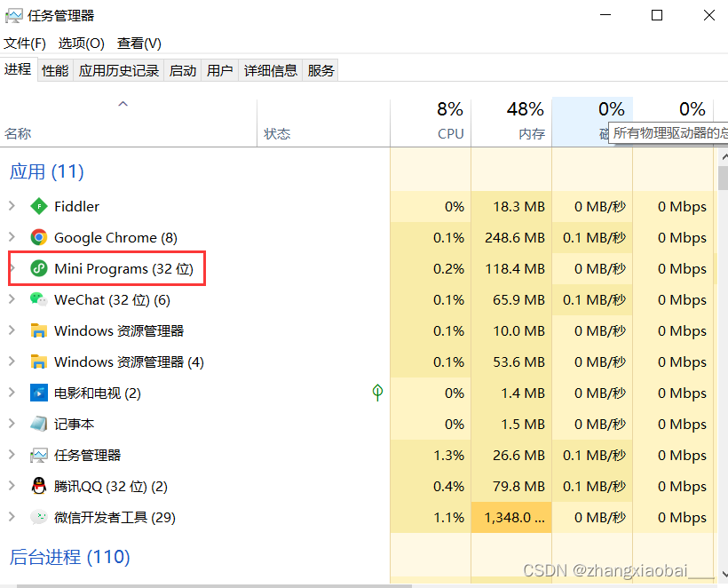Switch to the 性能 tab
This screenshot has height=588, width=728.
pos(55,70)
